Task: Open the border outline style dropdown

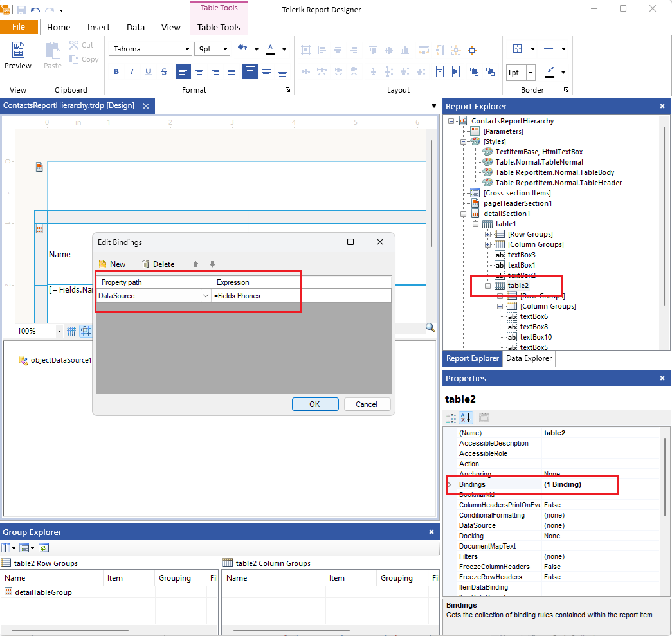Action: pyautogui.click(x=532, y=50)
